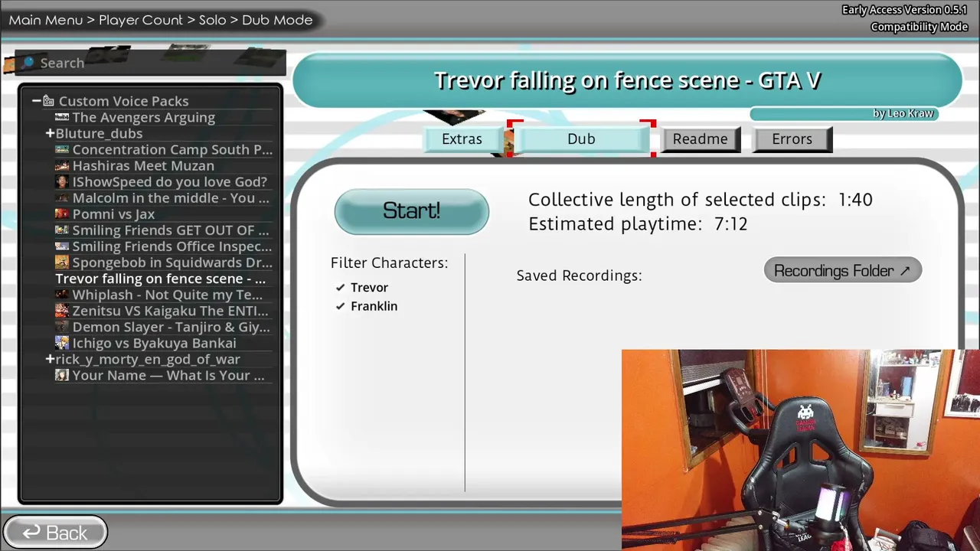The image size is (980, 551).
Task: Go to Main Menu in breadcrumb
Action: 45,20
